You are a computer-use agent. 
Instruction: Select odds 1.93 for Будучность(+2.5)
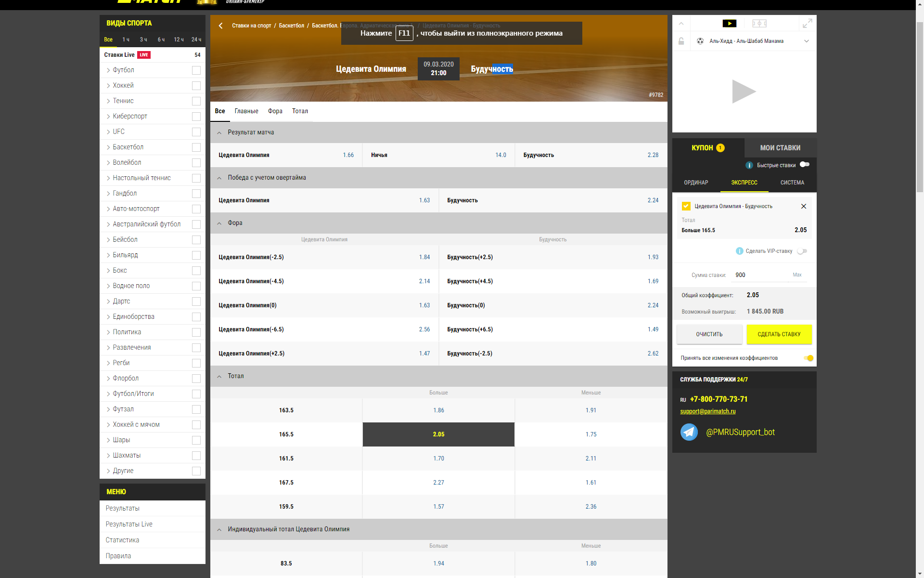coord(653,257)
